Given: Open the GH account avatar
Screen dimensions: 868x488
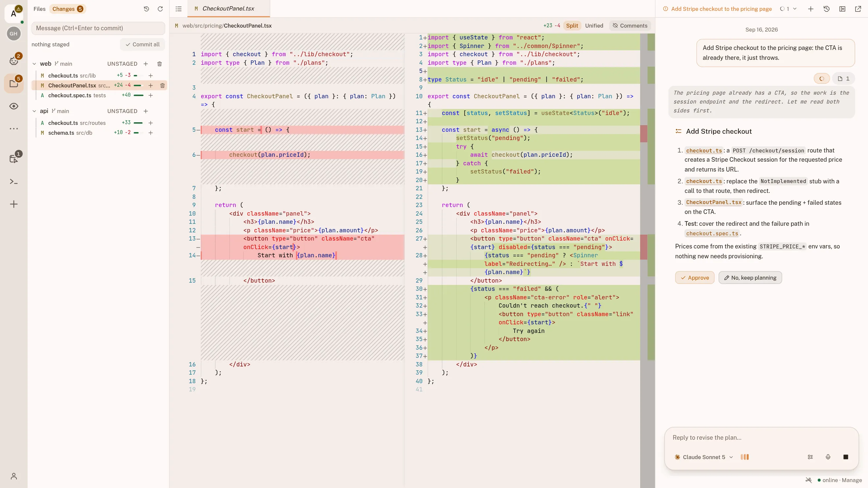Looking at the screenshot, I should click(13, 34).
